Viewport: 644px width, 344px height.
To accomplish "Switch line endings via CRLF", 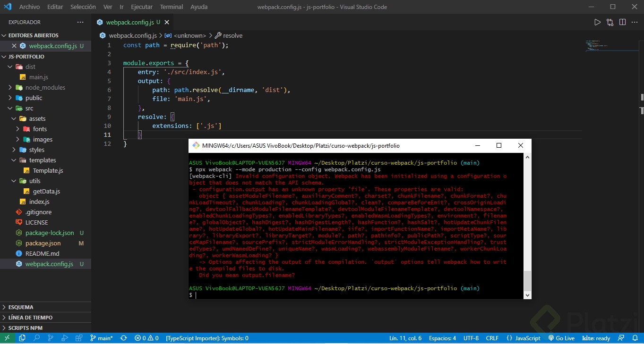I will pos(492,338).
